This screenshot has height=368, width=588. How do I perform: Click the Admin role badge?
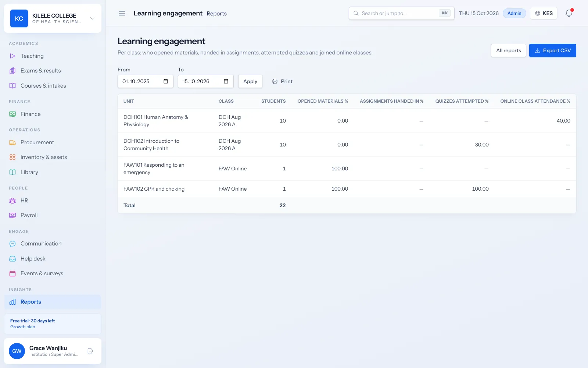point(514,13)
